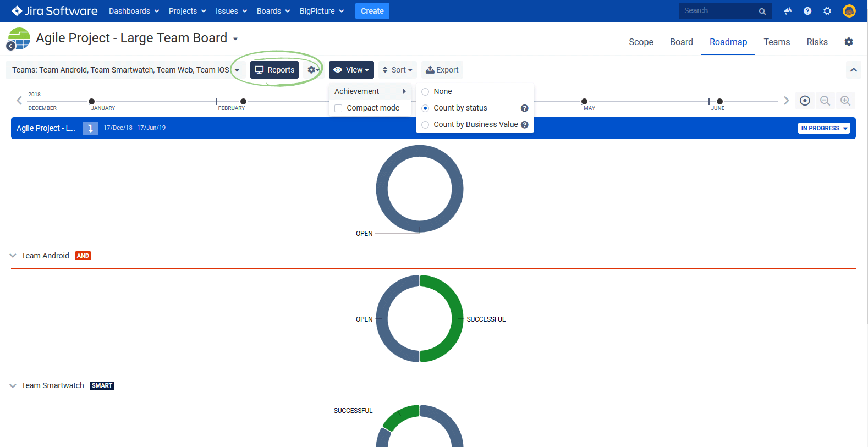Click the Jira Software logo

click(x=54, y=11)
